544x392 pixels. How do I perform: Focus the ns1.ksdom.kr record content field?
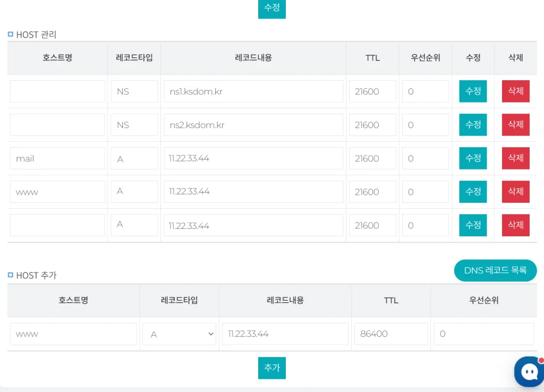[253, 91]
